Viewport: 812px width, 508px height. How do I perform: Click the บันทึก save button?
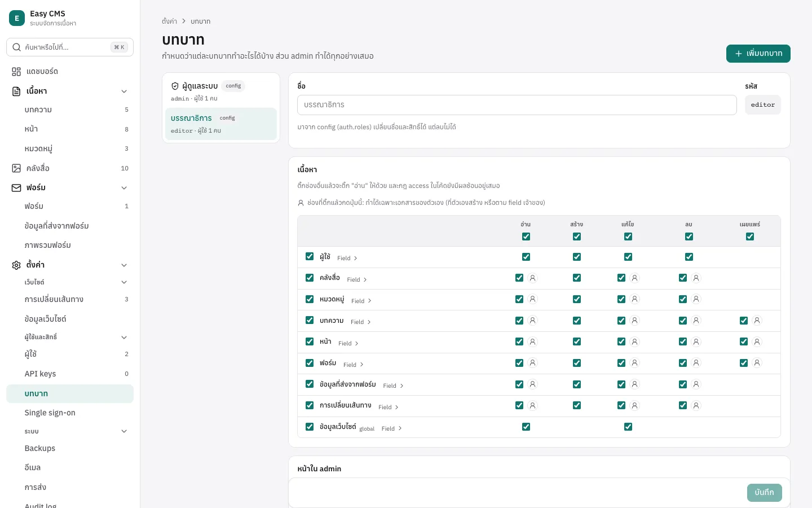tap(765, 493)
